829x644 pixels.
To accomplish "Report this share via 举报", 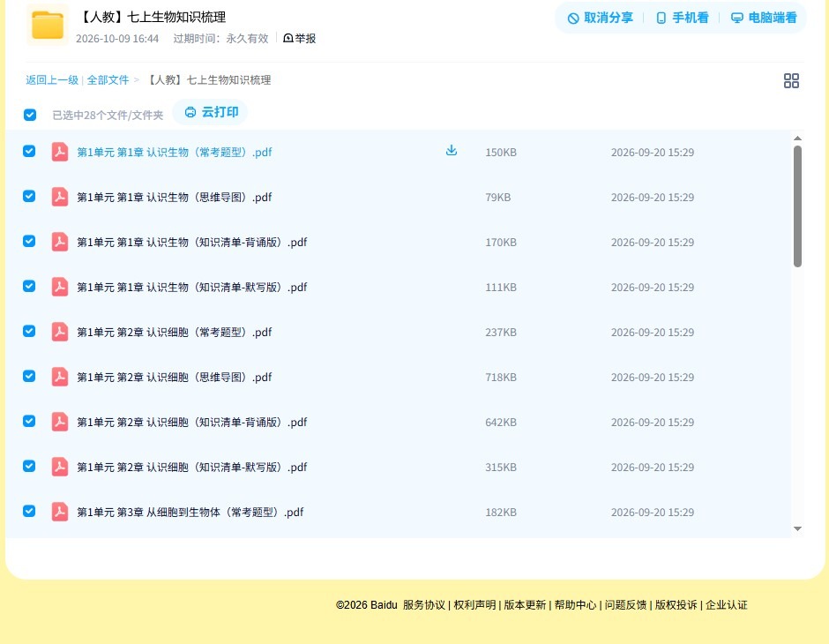I will [299, 38].
